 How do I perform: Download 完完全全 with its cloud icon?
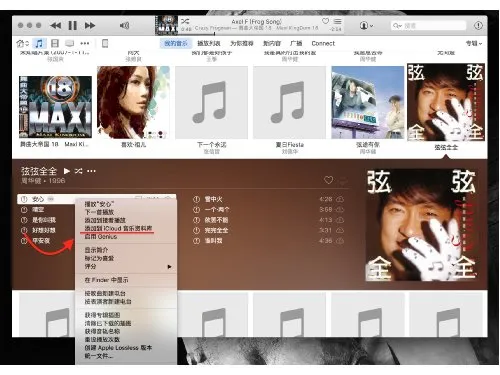(340, 230)
